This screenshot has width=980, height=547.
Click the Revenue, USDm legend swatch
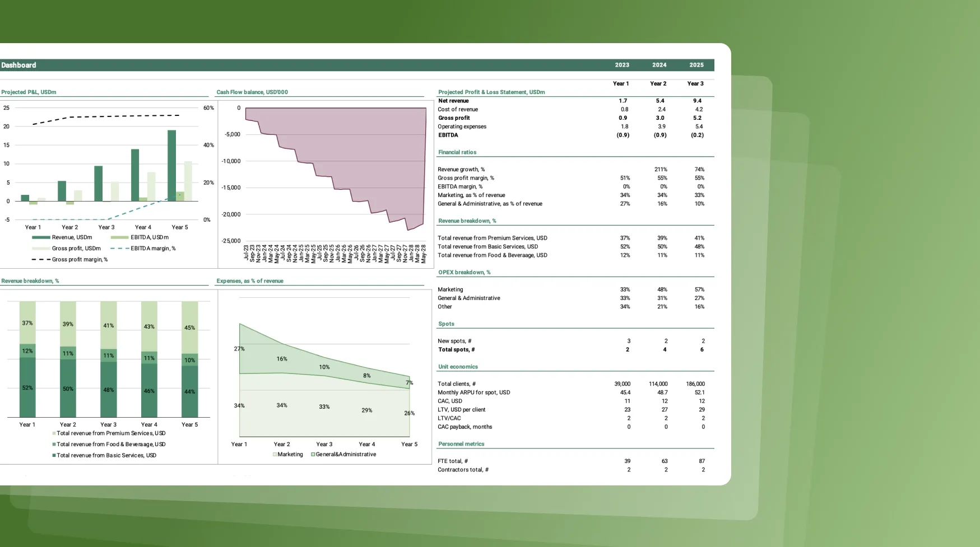pos(41,237)
